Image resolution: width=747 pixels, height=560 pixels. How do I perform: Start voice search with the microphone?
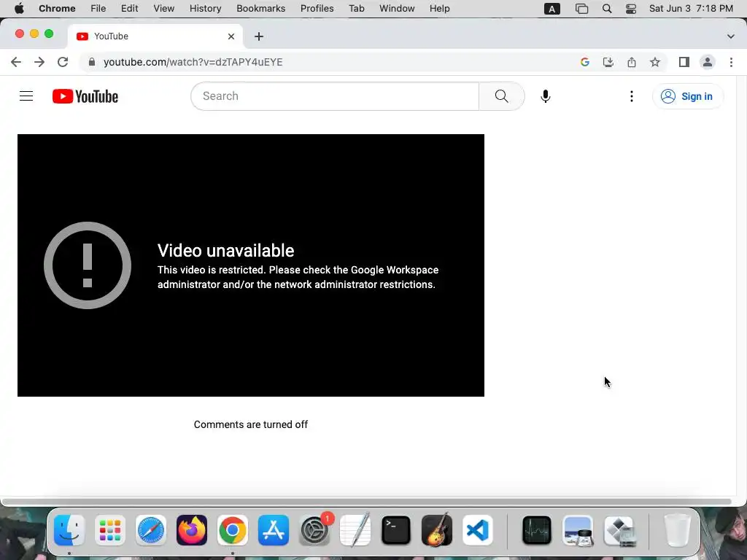pos(546,96)
